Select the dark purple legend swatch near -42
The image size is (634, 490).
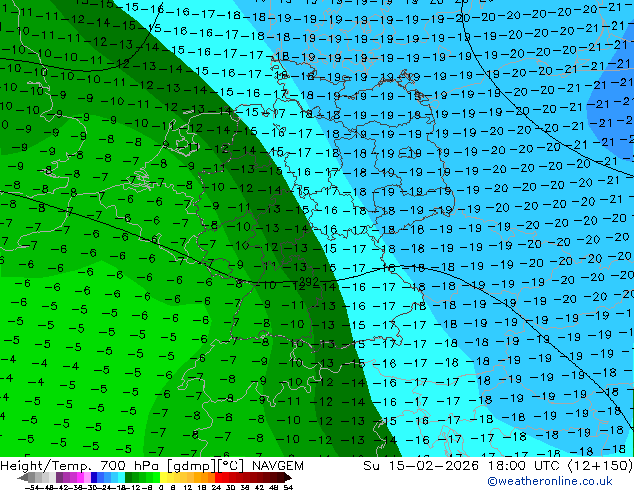(59, 477)
